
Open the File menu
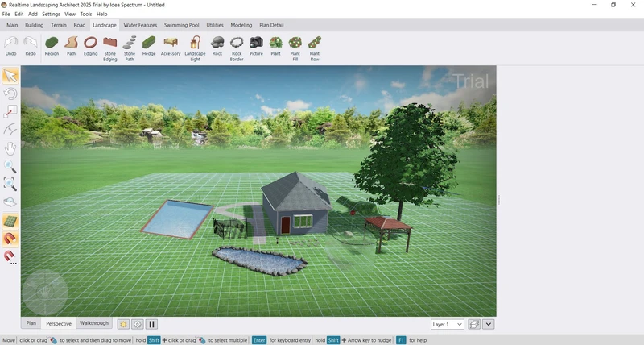click(6, 14)
